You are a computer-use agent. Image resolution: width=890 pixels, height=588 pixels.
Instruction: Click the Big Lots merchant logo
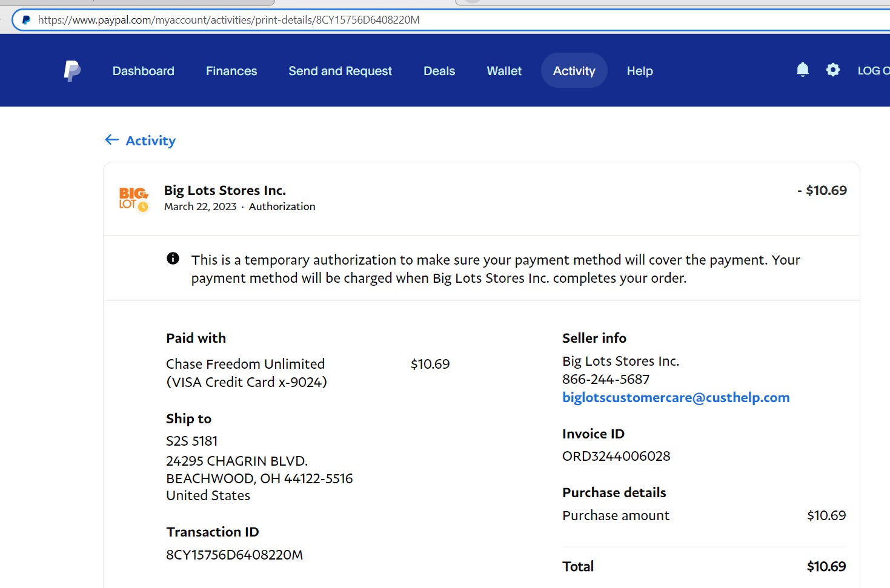(x=133, y=199)
